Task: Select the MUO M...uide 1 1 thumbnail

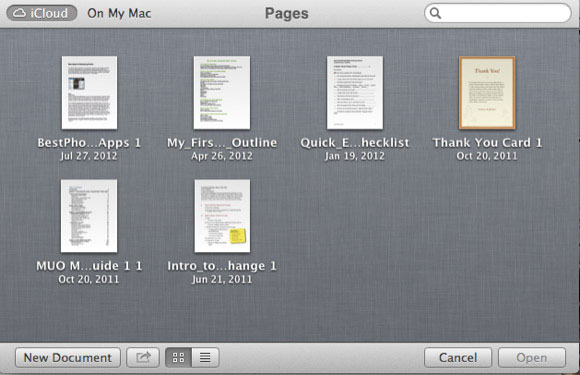Action: pos(89,216)
